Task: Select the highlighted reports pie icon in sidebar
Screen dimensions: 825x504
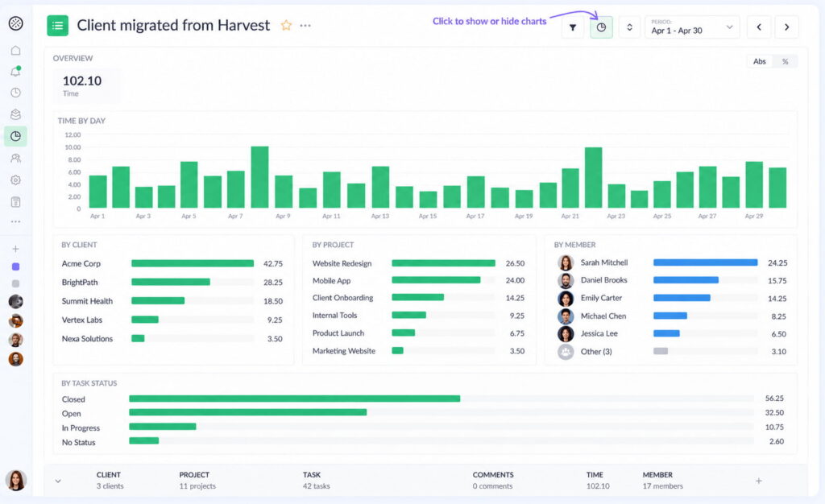Action: (x=16, y=136)
